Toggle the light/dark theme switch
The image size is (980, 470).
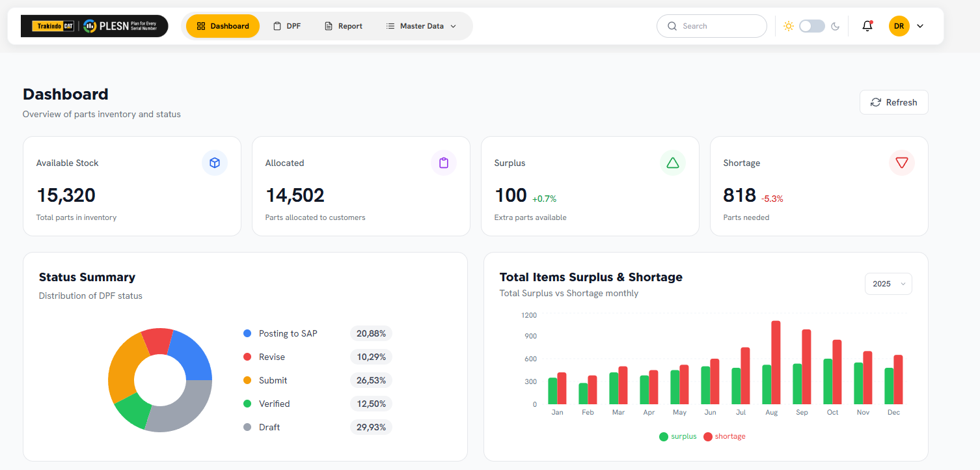coord(812,26)
